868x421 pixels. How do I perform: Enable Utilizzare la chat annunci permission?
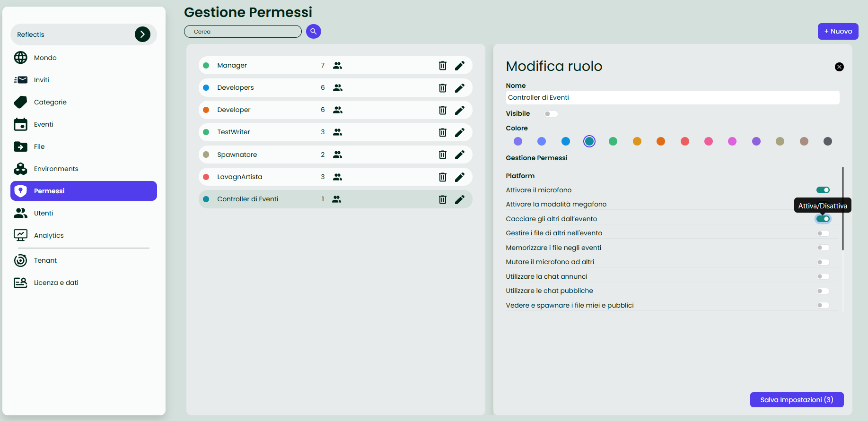coord(823,276)
